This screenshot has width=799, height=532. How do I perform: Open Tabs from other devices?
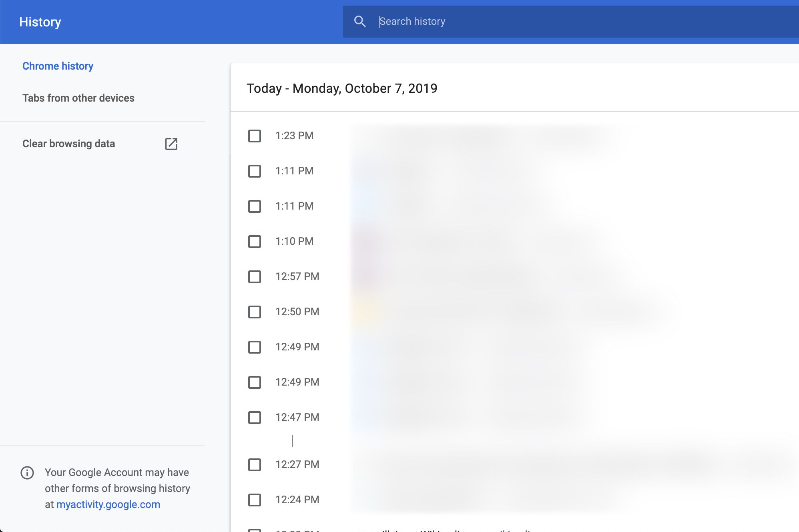78,98
